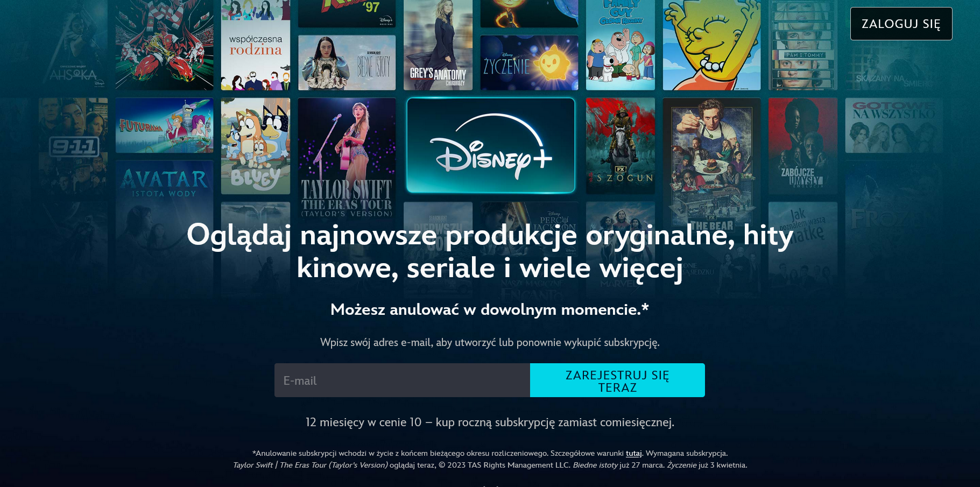Open the Avatar Istota wody poster
Screen dimensions: 980x487
click(x=164, y=226)
